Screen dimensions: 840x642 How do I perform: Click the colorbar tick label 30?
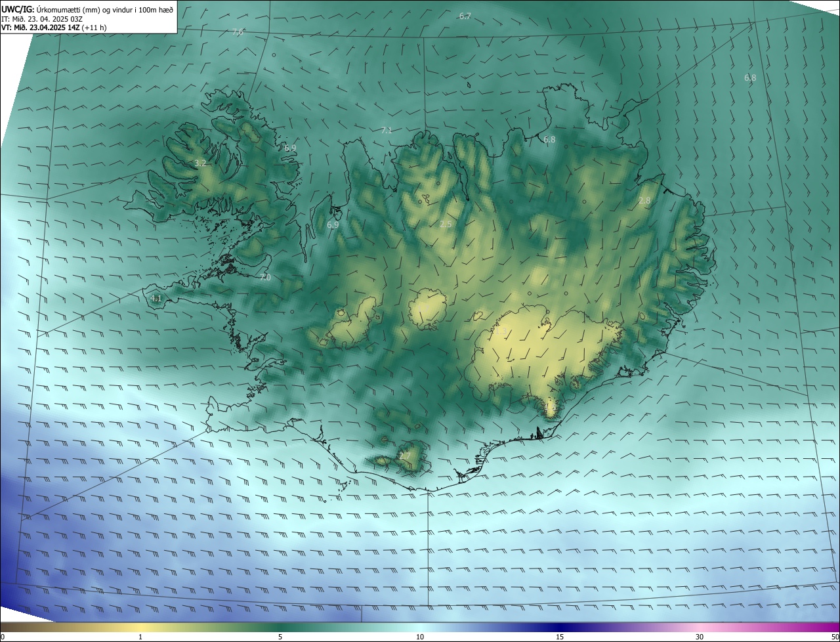click(700, 637)
